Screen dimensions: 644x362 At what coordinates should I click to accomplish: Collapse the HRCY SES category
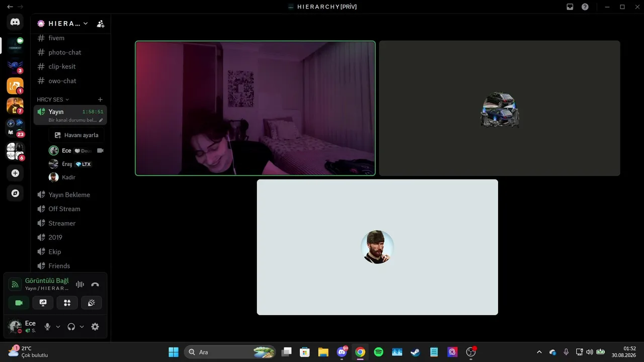point(53,100)
